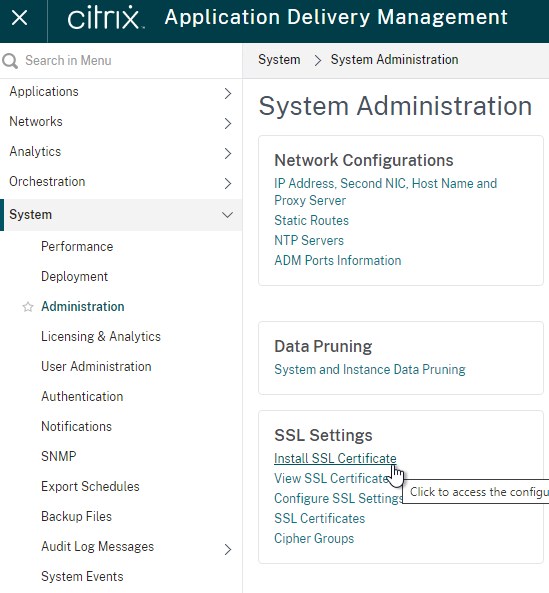Expand the Orchestration menu chevron
The width and height of the screenshot is (549, 593).
[227, 183]
